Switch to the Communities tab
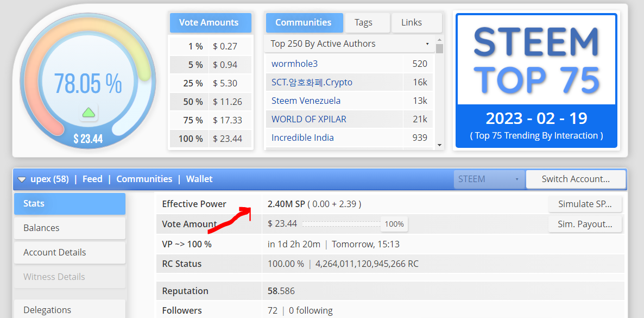The image size is (644, 318). (x=304, y=23)
